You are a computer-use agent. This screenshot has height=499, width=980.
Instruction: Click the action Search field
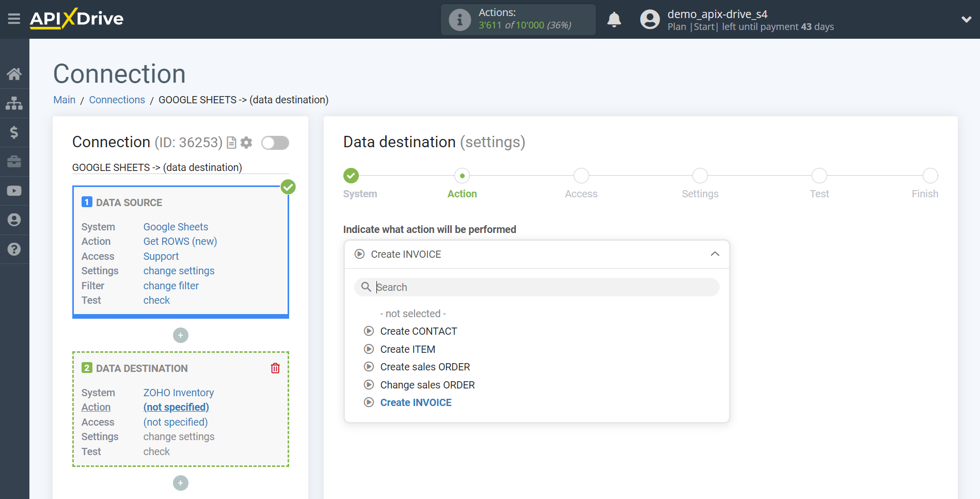pyautogui.click(x=537, y=287)
